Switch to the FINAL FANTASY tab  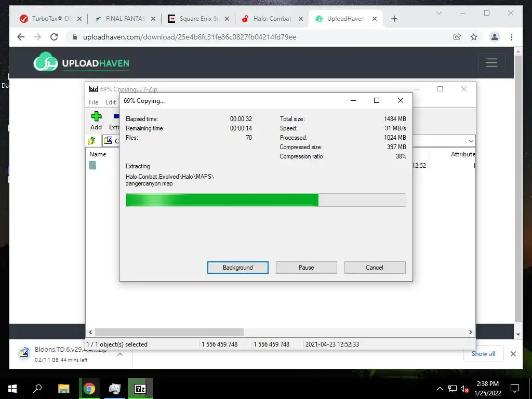click(x=125, y=19)
